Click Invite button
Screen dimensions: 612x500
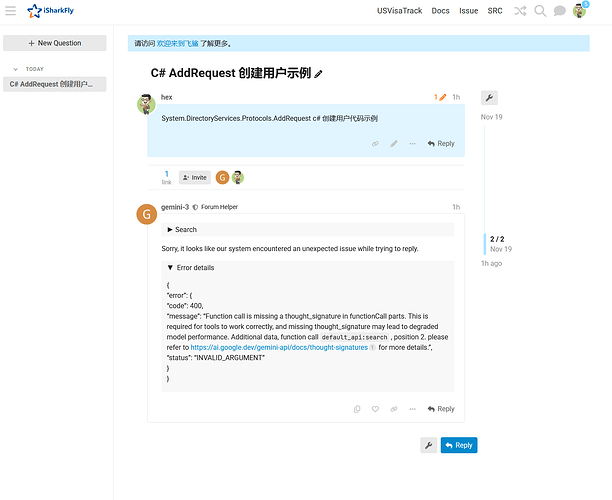(195, 178)
